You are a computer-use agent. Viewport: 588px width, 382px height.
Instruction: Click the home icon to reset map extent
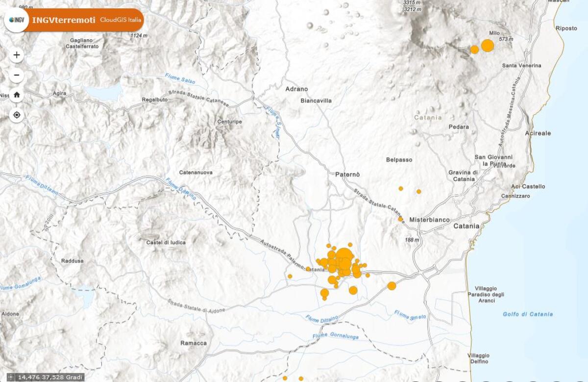pos(16,95)
